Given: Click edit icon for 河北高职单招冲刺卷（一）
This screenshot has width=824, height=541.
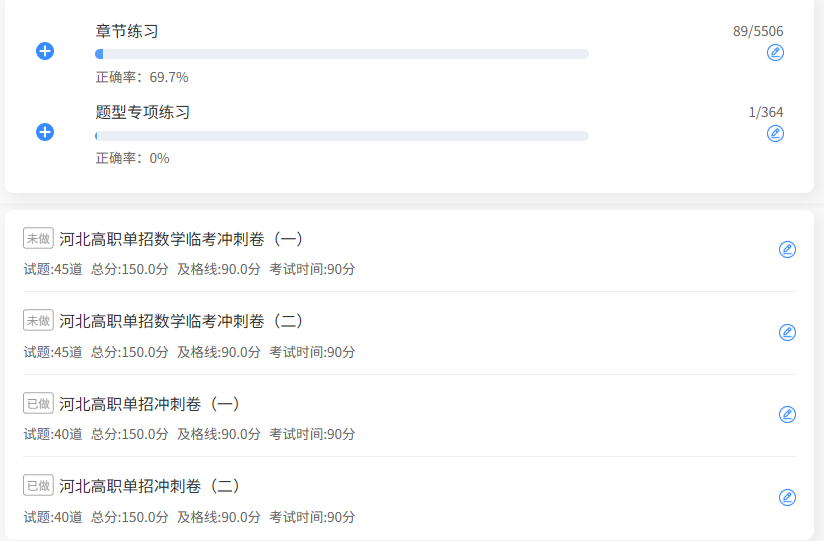Looking at the screenshot, I should [787, 414].
